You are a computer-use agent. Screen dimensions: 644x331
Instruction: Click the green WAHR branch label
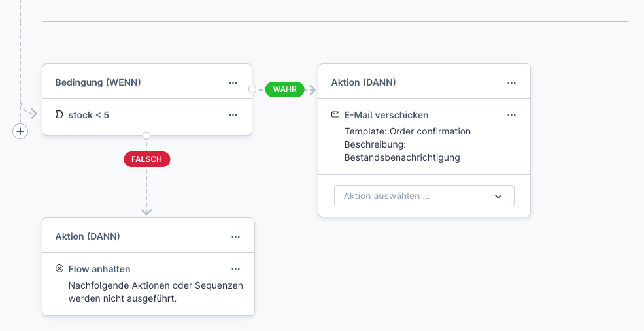[x=284, y=89]
